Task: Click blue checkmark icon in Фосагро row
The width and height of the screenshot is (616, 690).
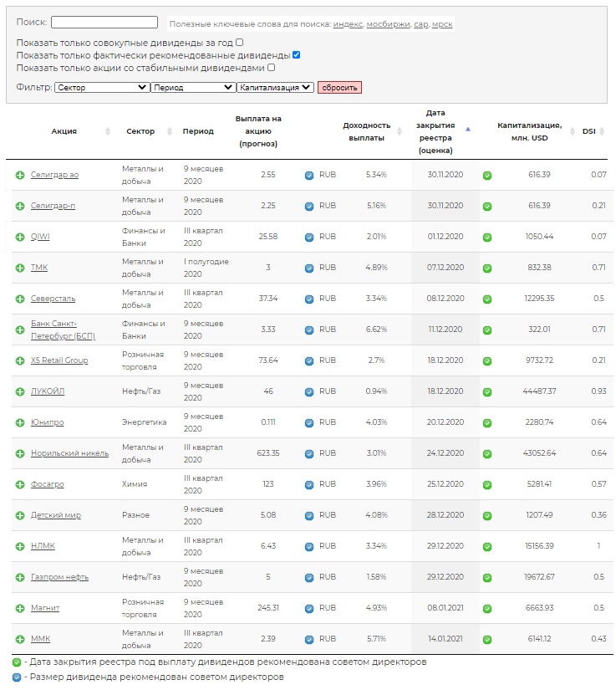Action: point(309,484)
